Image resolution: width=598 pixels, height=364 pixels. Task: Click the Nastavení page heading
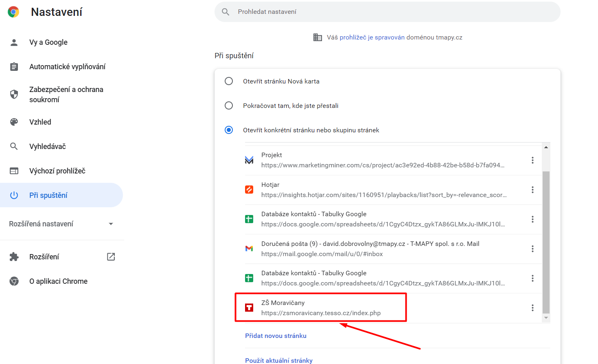click(57, 12)
